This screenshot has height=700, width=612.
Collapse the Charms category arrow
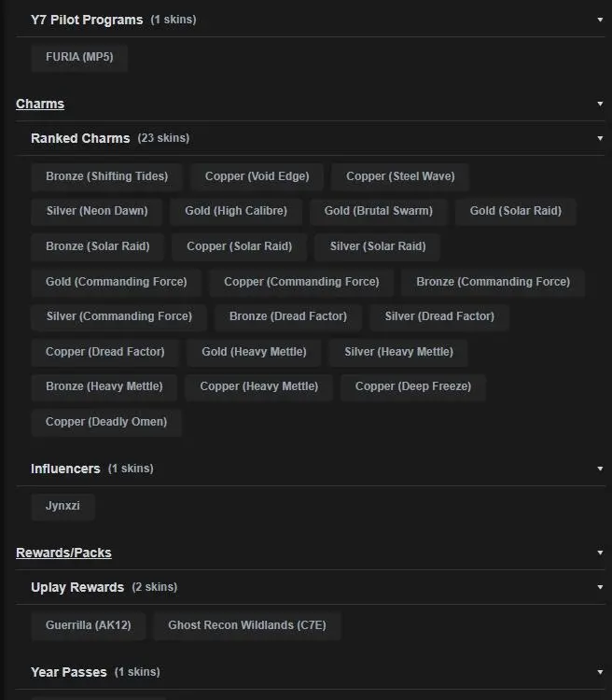(x=600, y=104)
